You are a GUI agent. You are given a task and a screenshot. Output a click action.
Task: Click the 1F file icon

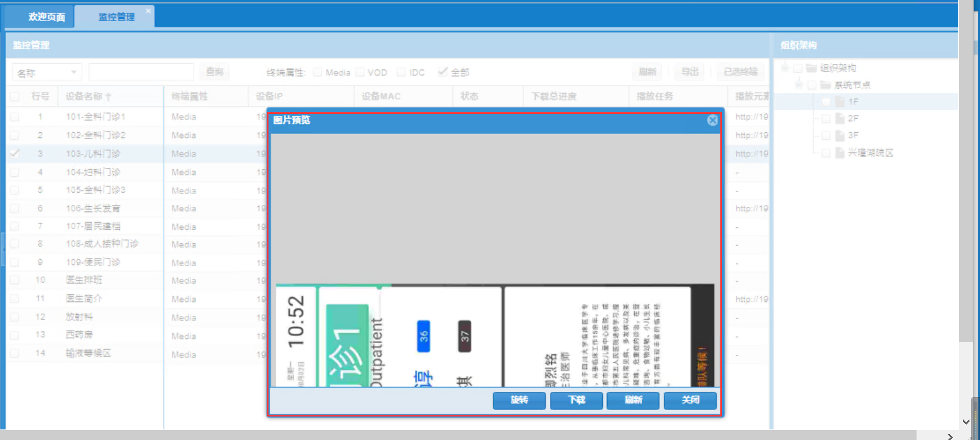point(840,102)
